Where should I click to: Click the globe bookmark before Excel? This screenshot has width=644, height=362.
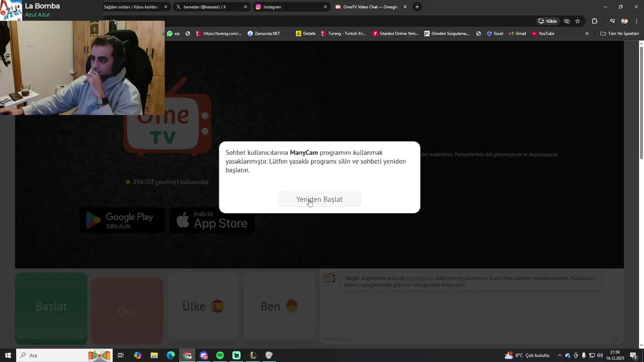coord(478,34)
